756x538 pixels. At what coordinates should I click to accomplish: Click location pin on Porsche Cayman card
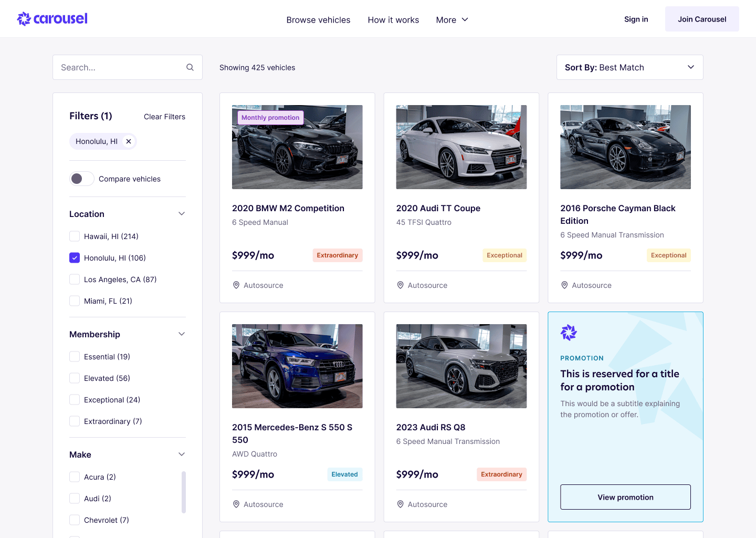click(564, 285)
